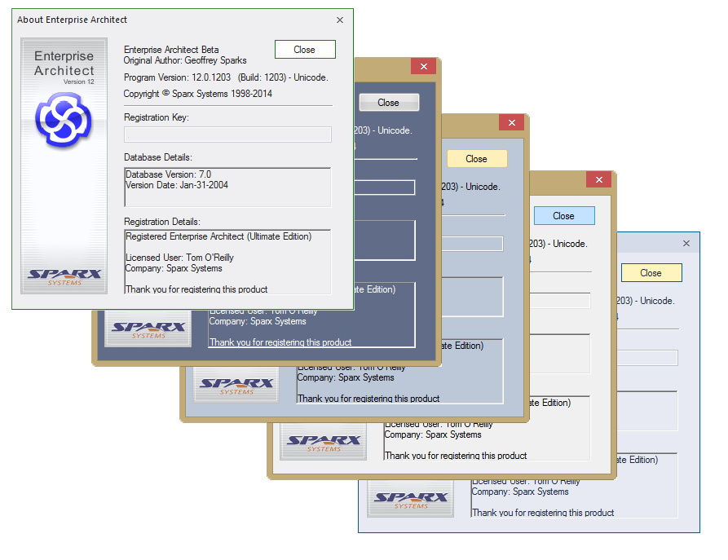
Task: Click "Enterprise Architect Beta" text
Action: (x=171, y=50)
